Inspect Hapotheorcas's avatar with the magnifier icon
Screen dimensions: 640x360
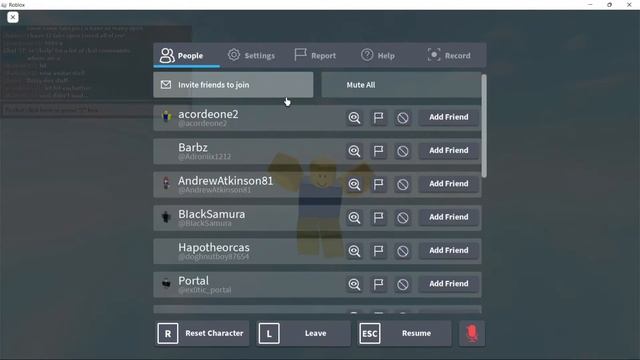tap(354, 251)
